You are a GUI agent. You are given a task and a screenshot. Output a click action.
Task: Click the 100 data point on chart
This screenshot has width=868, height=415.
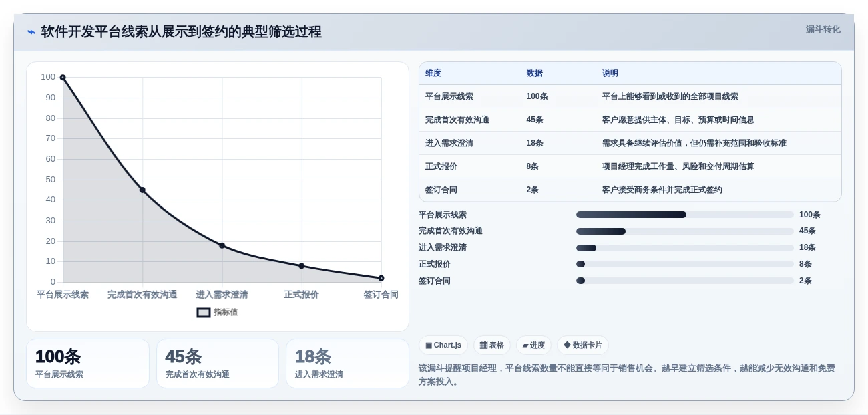click(63, 78)
